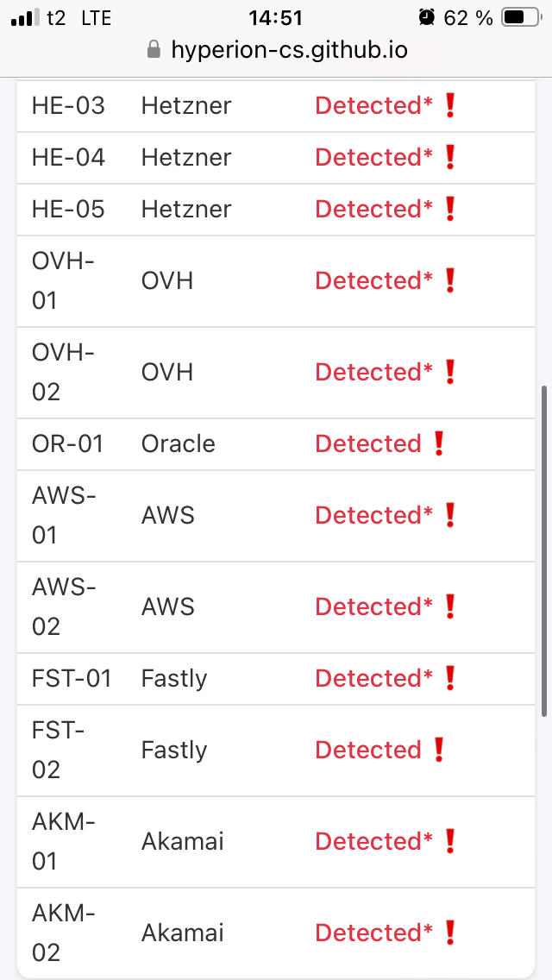The height and width of the screenshot is (980, 552).
Task: Tap the page scrollbar on right edge
Action: [x=543, y=550]
